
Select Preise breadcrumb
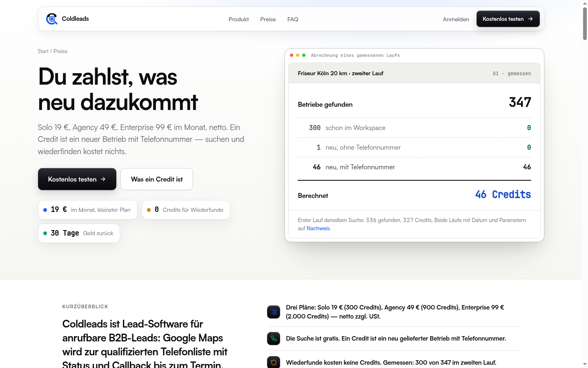(60, 51)
